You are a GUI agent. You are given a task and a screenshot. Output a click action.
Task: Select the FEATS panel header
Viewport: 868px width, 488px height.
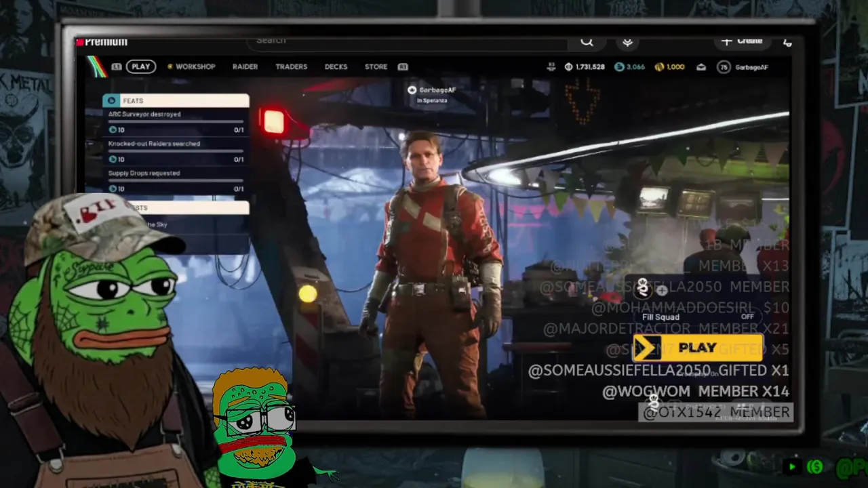[176, 100]
